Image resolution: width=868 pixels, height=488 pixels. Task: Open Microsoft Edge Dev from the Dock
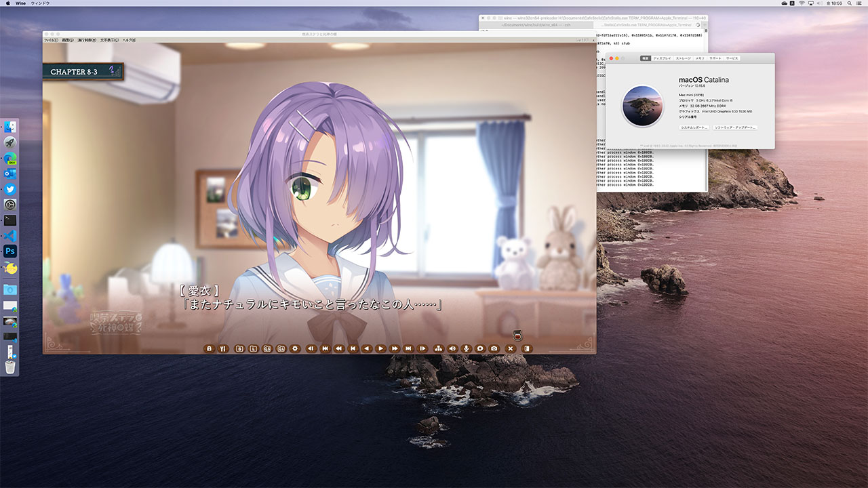(x=10, y=158)
